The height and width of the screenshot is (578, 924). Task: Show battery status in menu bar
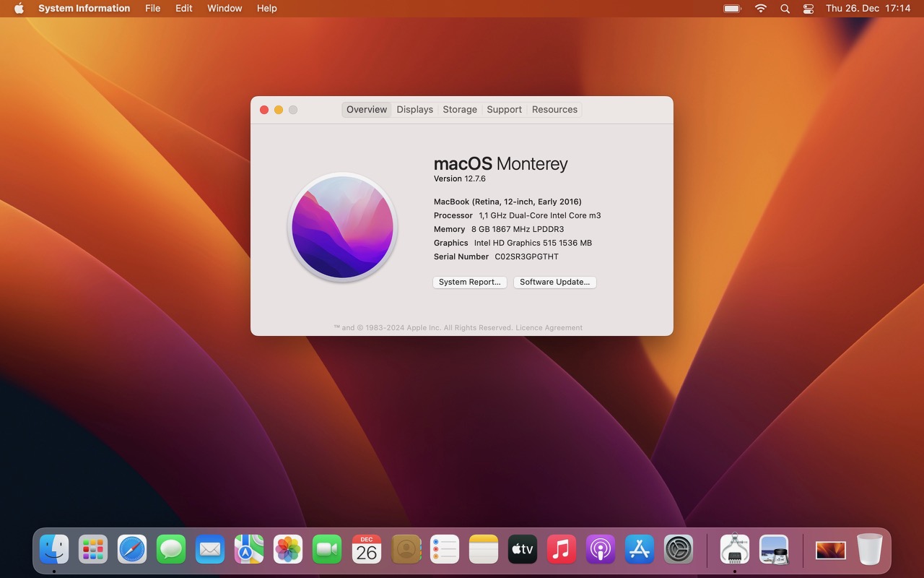coord(733,9)
